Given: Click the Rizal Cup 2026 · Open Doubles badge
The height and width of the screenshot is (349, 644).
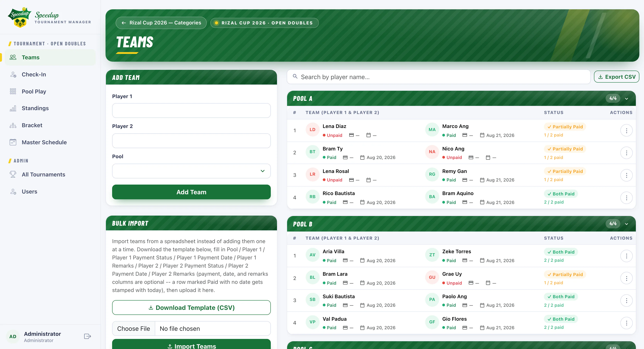Looking at the screenshot, I should pyautogui.click(x=264, y=23).
